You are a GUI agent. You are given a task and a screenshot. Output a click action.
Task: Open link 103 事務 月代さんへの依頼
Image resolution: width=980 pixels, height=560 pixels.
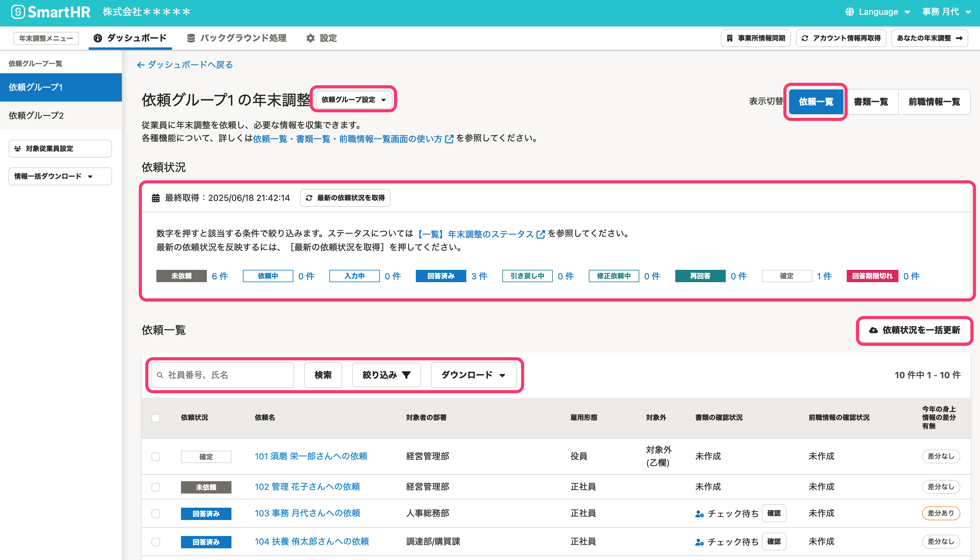(x=307, y=514)
